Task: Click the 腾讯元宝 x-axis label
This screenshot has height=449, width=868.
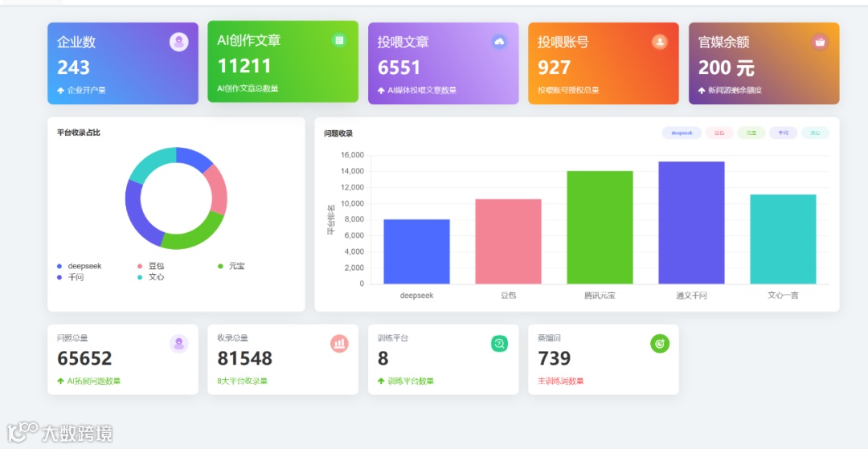Action: point(600,296)
